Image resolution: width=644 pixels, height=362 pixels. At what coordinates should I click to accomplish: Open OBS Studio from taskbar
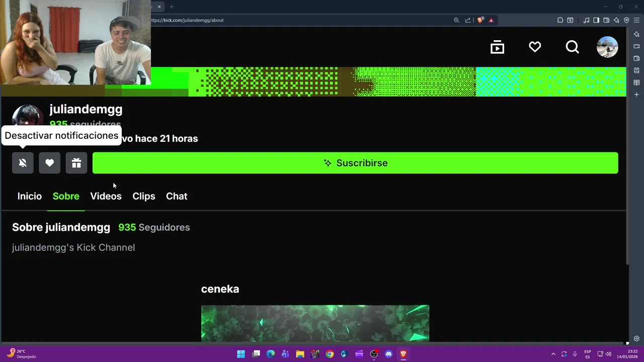coord(374,354)
